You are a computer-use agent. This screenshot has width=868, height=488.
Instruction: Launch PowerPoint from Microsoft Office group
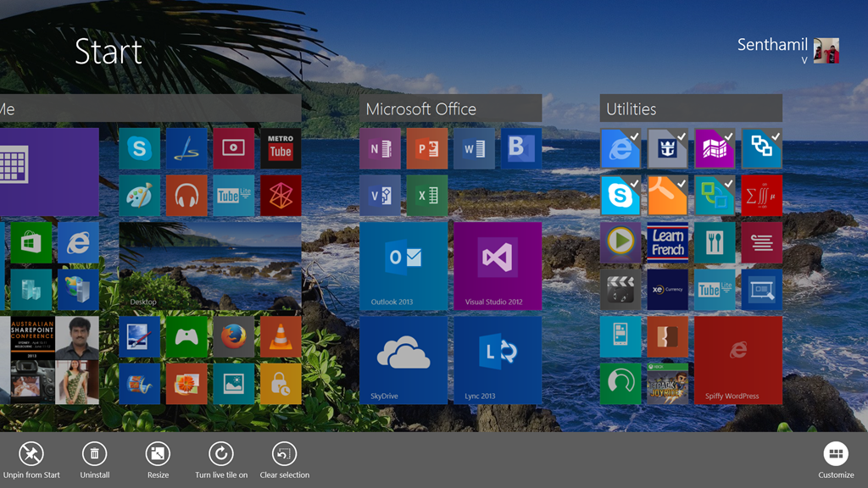427,148
